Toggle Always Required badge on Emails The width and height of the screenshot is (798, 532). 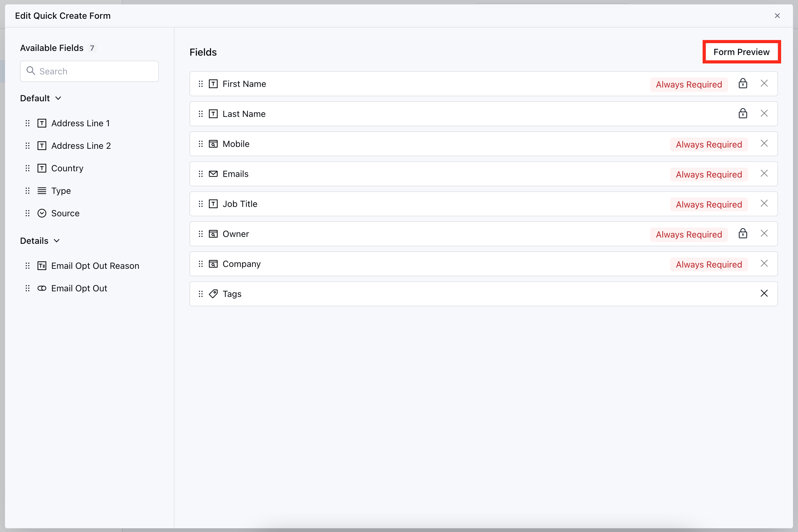(x=708, y=174)
